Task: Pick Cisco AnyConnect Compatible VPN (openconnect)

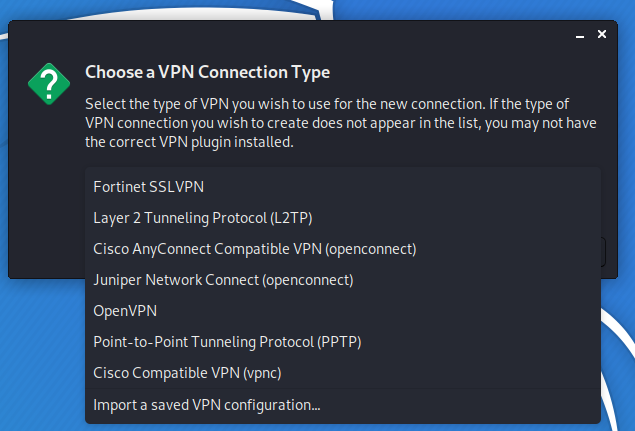Action: [x=343, y=249]
